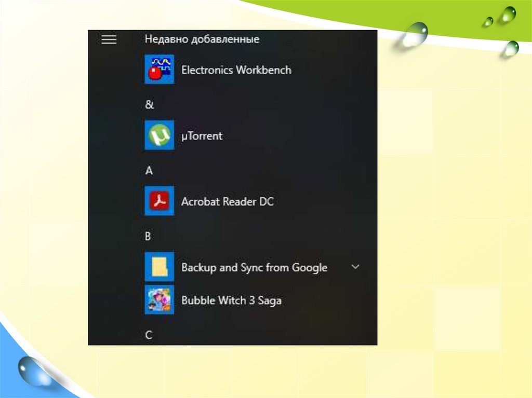This screenshot has height=398, width=532.
Task: Select Bubble Witch 3 Saga label
Action: tap(231, 300)
